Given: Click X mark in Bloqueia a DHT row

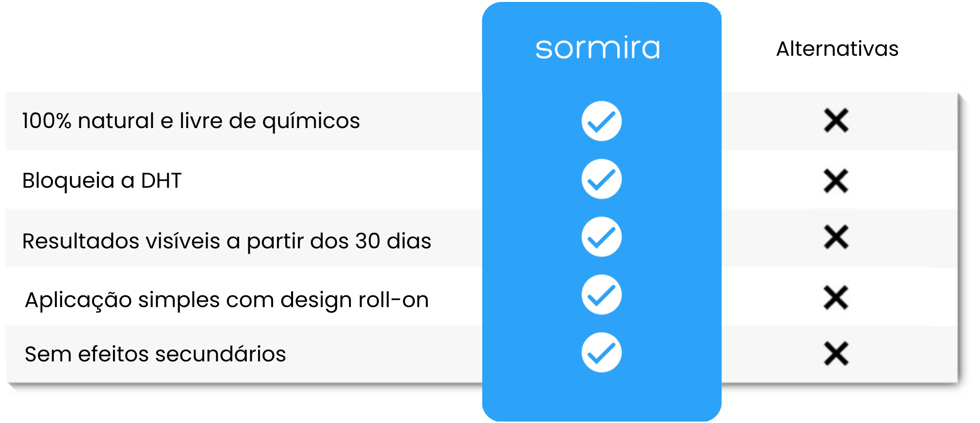Looking at the screenshot, I should 836,181.
